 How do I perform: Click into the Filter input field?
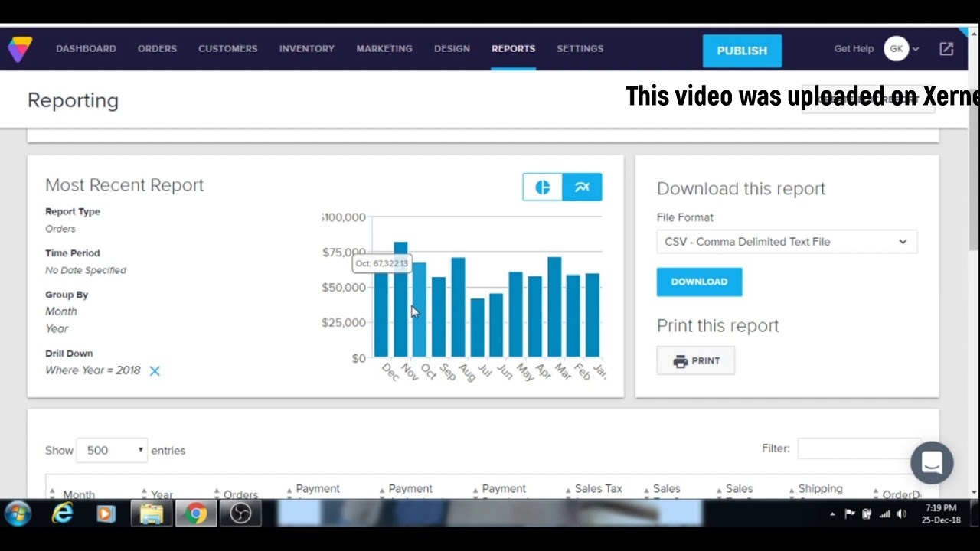(x=859, y=448)
